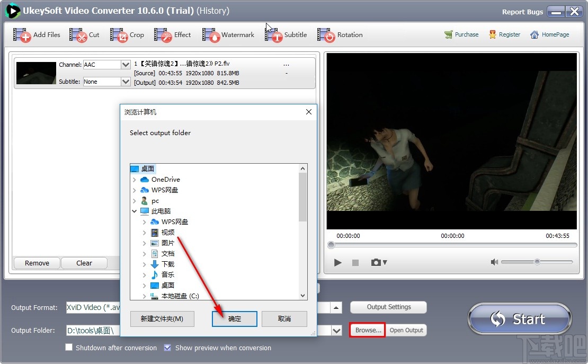
Task: Click the Output Folder path field
Action: (x=199, y=331)
